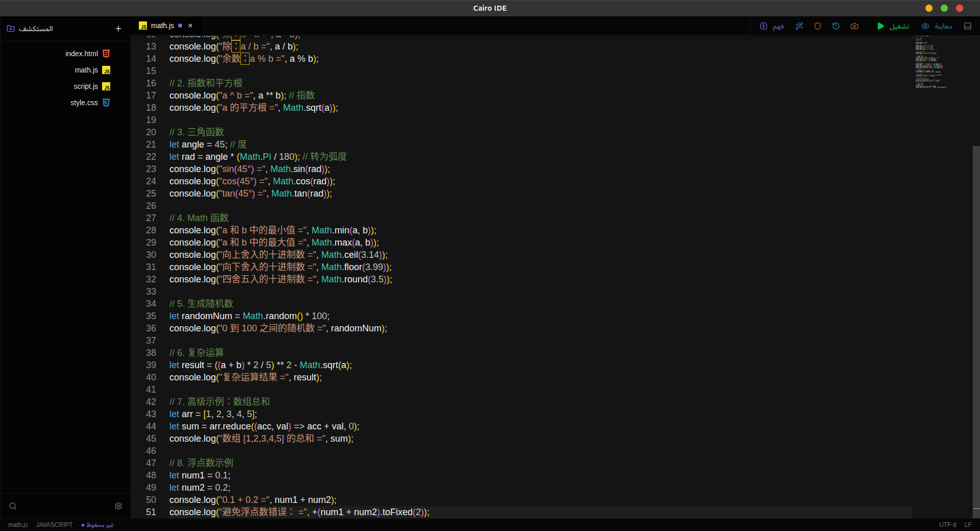Screen dimensions: 980x531
Task: Click the JAVASCRIPT language label in status bar
Action: (x=54, y=525)
